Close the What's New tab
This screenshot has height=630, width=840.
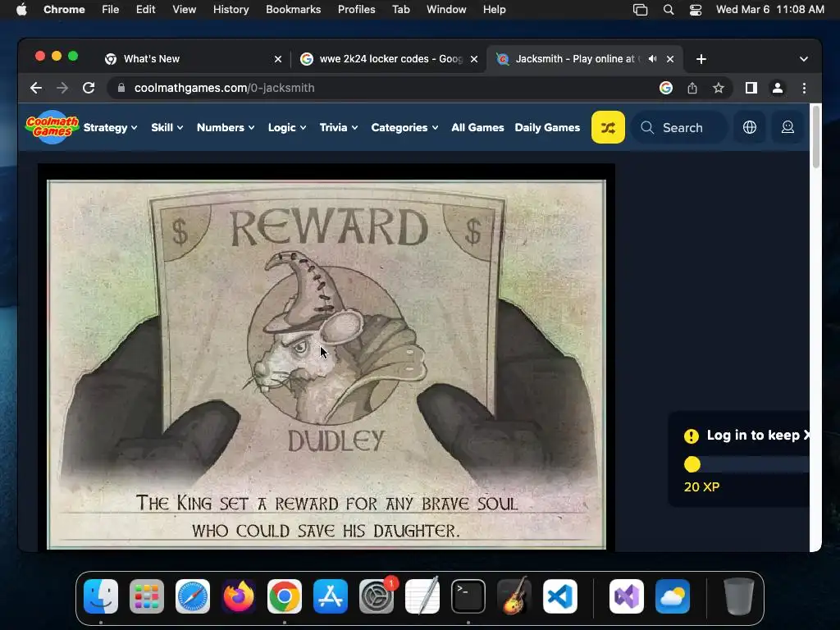(278, 59)
